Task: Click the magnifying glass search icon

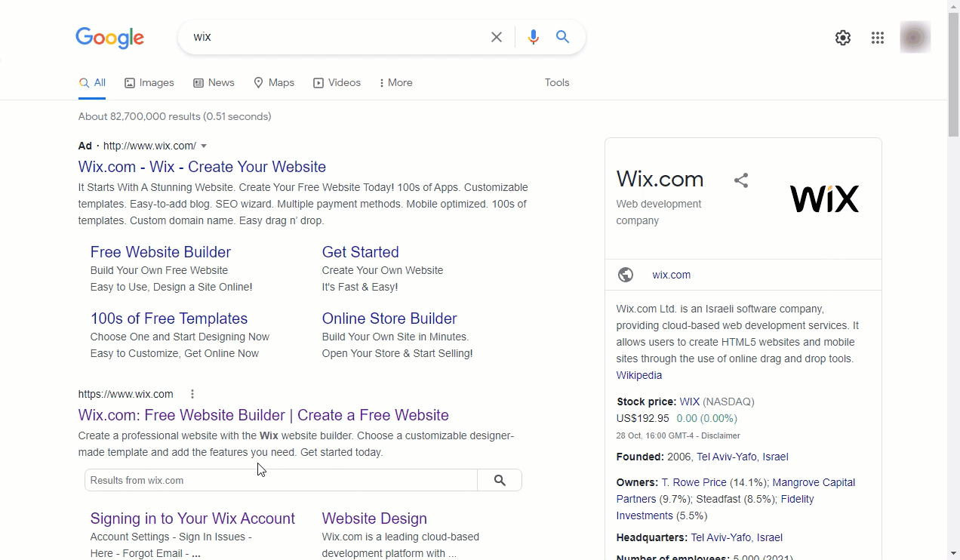Action: (x=562, y=37)
